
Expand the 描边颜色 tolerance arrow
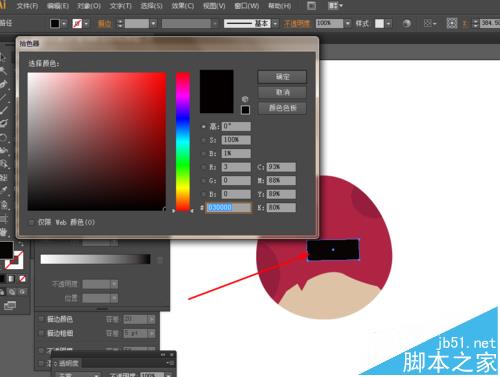152,319
